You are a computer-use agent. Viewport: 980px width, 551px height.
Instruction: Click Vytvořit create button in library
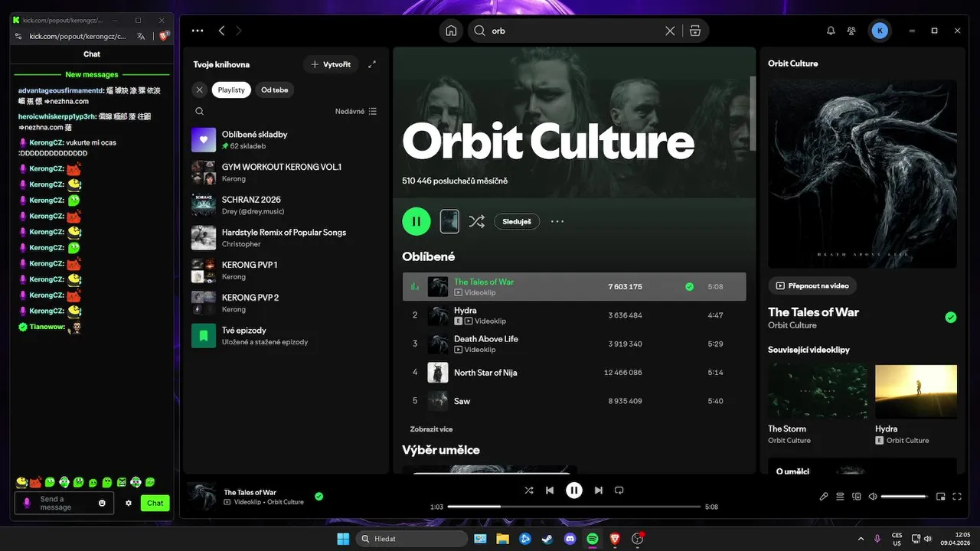[x=331, y=64]
